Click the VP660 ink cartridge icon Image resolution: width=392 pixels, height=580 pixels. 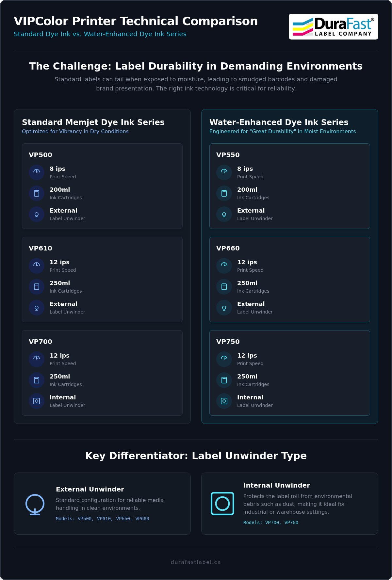coord(224,287)
